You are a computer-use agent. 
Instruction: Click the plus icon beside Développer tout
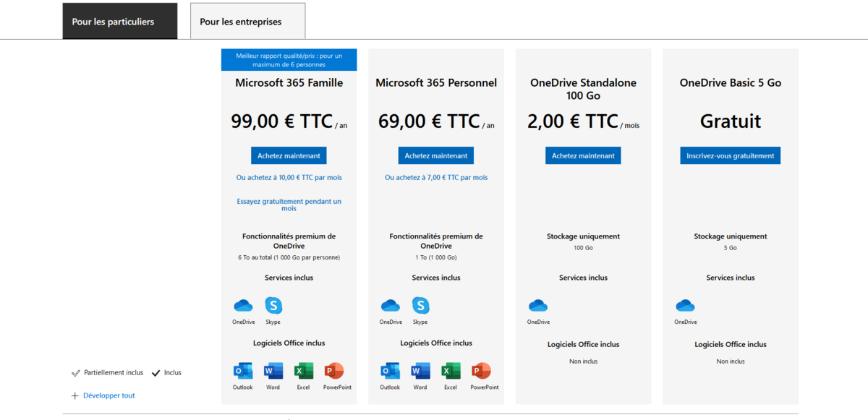click(x=75, y=395)
